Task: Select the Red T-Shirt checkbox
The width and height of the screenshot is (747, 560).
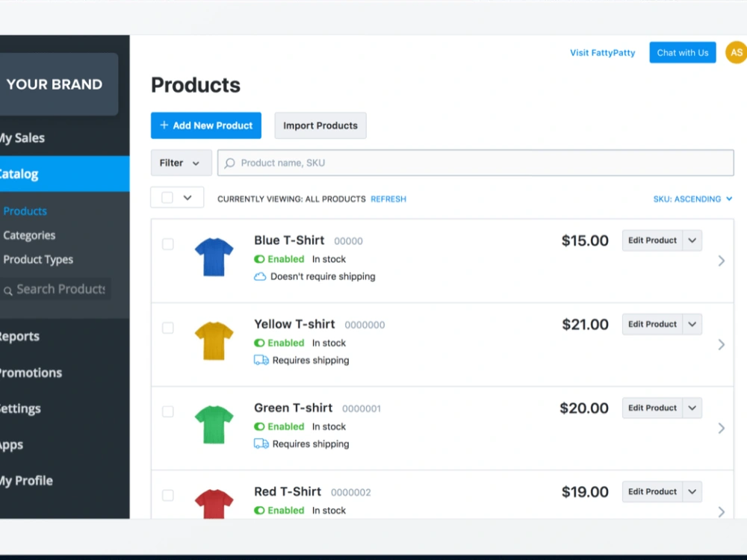Action: (x=167, y=495)
